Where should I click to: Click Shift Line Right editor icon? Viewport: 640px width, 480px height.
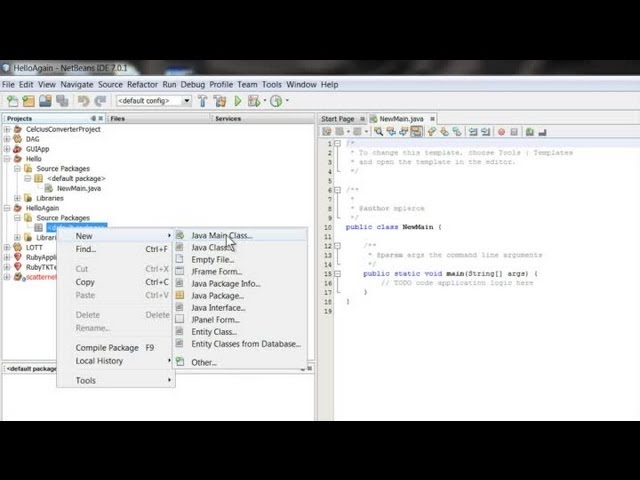click(x=486, y=132)
